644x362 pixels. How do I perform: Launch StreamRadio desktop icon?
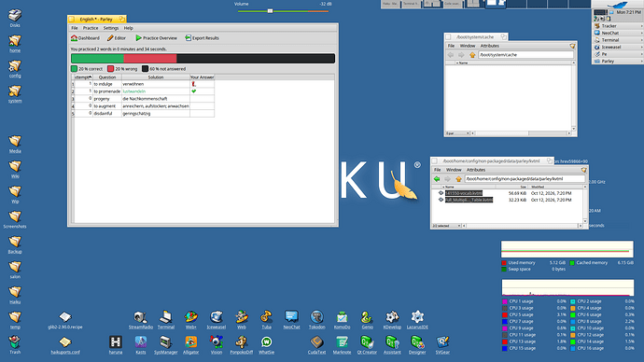tap(140, 320)
